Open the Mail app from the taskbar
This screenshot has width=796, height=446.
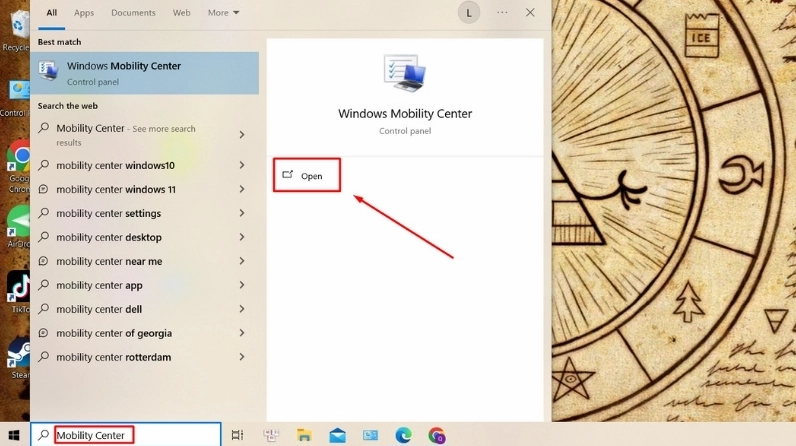pos(337,435)
